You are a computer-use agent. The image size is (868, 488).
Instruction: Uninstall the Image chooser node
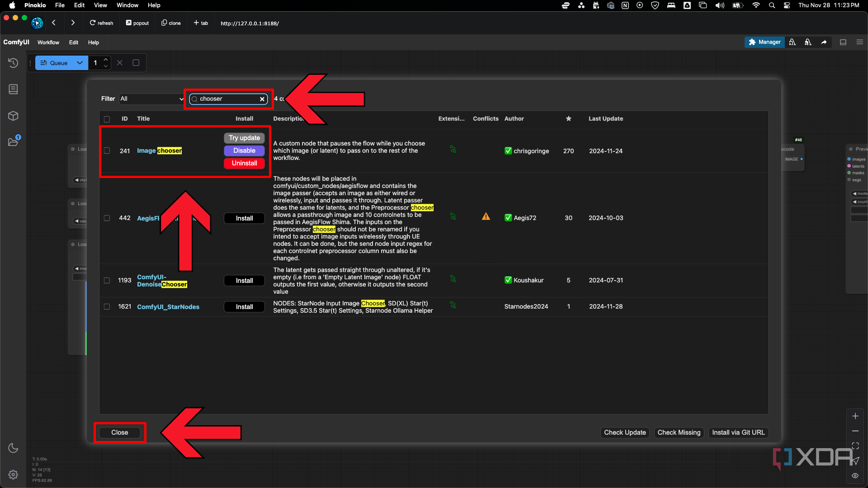[x=244, y=163]
